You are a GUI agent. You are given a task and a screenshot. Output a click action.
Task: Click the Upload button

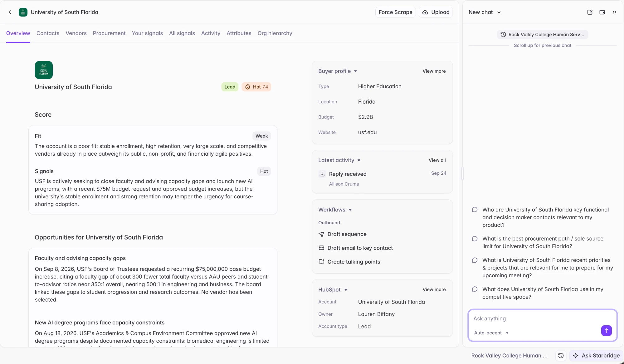(x=436, y=12)
